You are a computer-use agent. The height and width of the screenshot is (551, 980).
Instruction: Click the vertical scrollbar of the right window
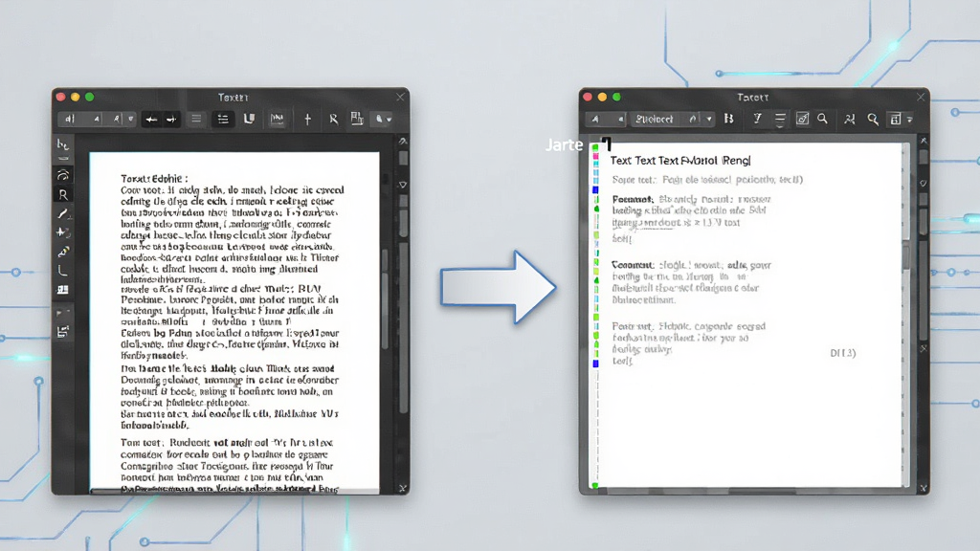coord(924,313)
